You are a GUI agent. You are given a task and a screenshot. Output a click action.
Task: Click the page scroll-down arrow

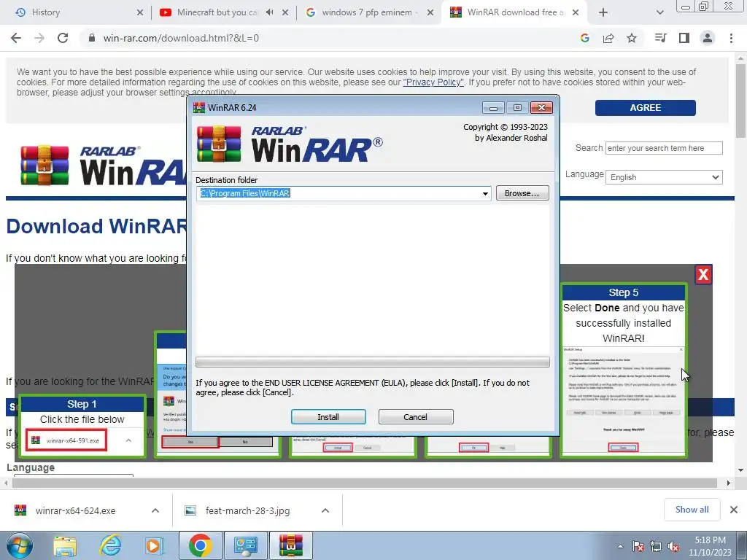[741, 470]
